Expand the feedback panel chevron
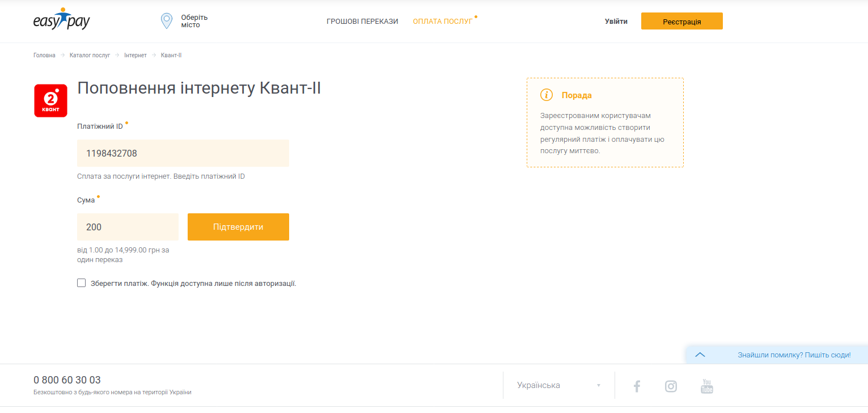 [x=700, y=355]
